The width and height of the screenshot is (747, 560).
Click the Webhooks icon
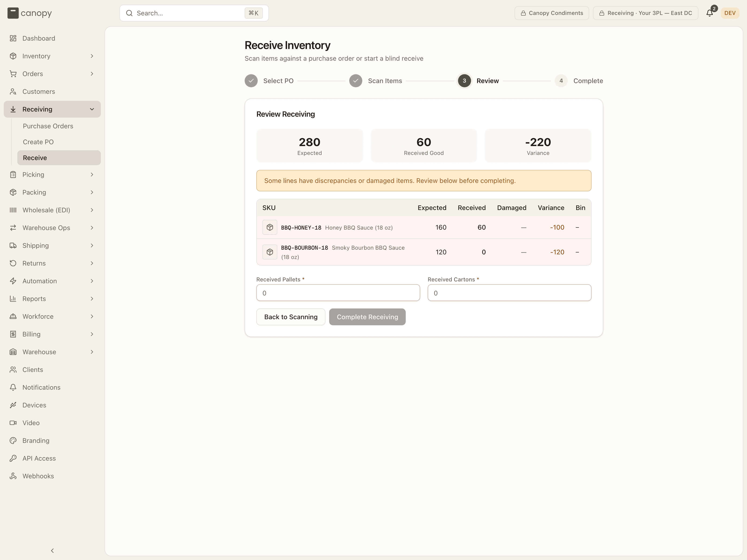click(13, 476)
